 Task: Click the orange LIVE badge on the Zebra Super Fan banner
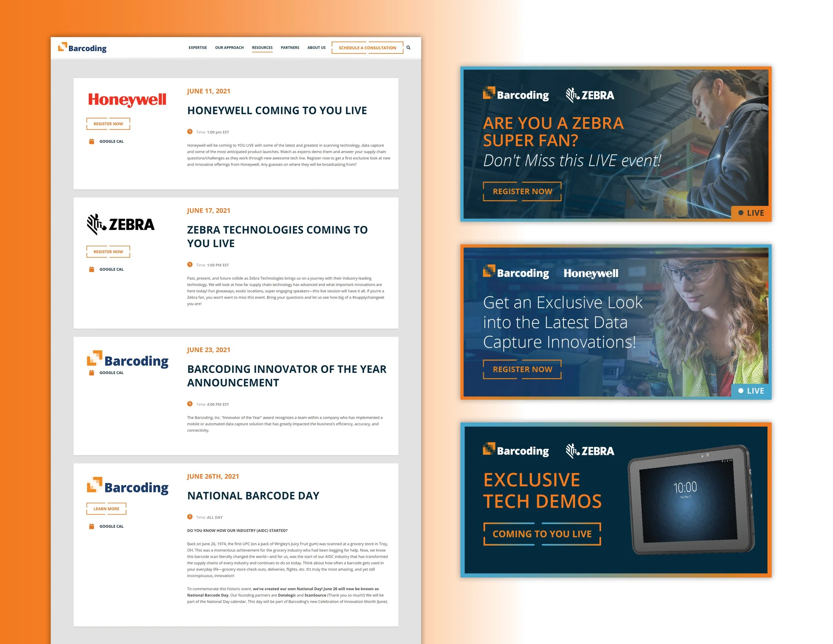click(x=751, y=213)
